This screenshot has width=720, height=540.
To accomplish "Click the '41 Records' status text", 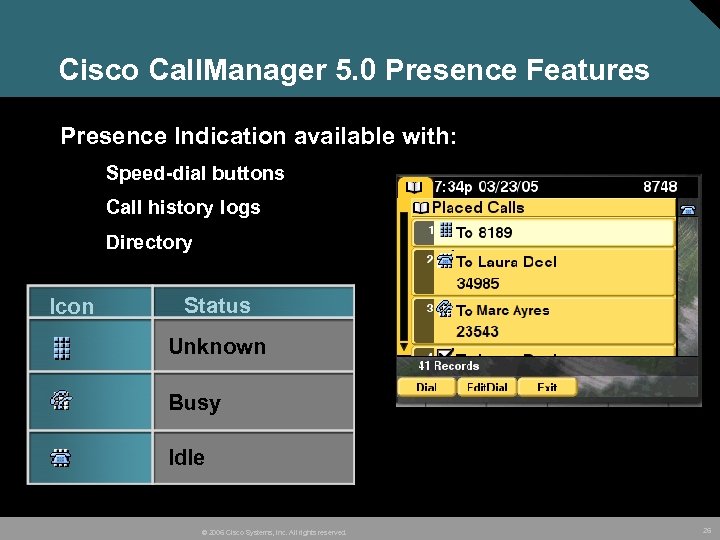I will coord(449,366).
